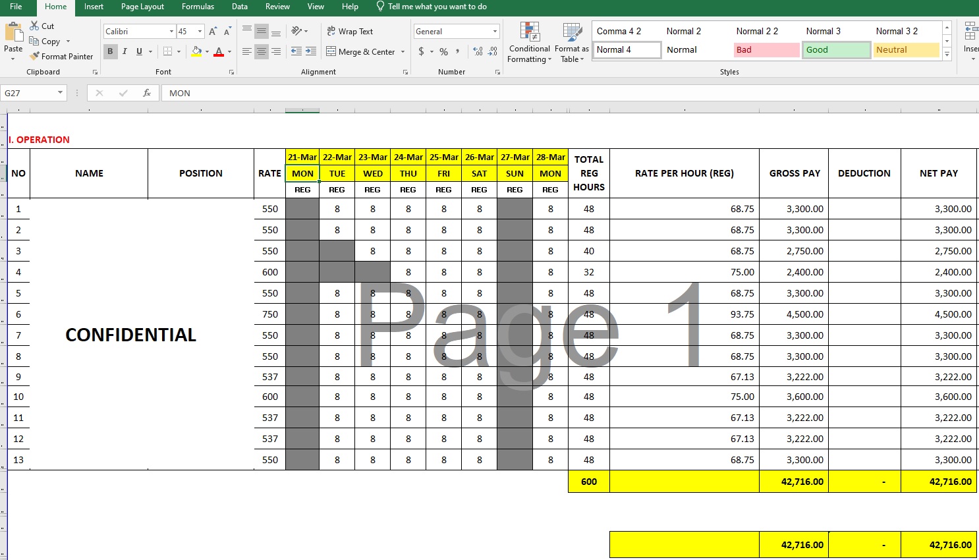Apply the Normal 3 cell style
Viewport: 979px width, 560px height.
(836, 31)
